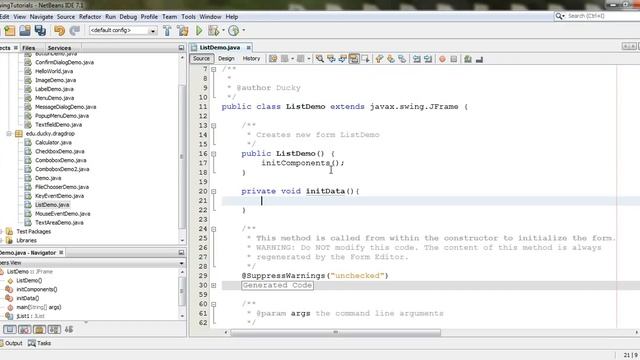Click the New Project toolbar icon
Image resolution: width=640 pixels, height=360 pixels.
pos(9,31)
